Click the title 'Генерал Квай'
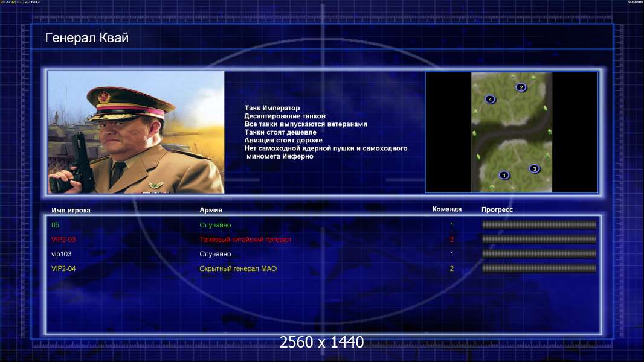This screenshot has width=644, height=362. click(86, 38)
